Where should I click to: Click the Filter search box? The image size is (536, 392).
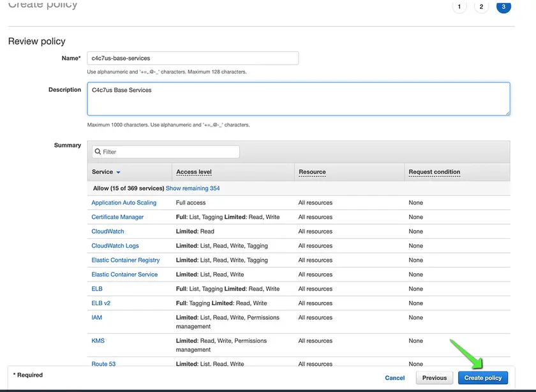(166, 151)
